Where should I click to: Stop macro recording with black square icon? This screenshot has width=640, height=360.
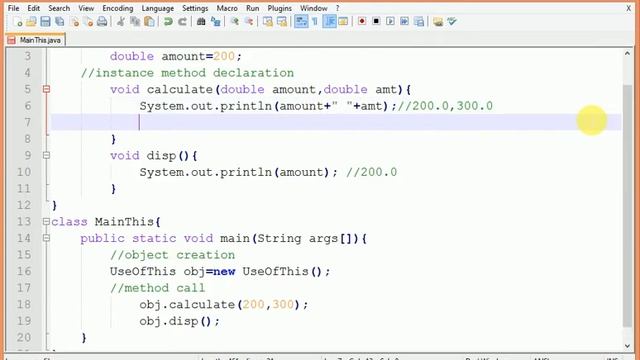click(376, 21)
